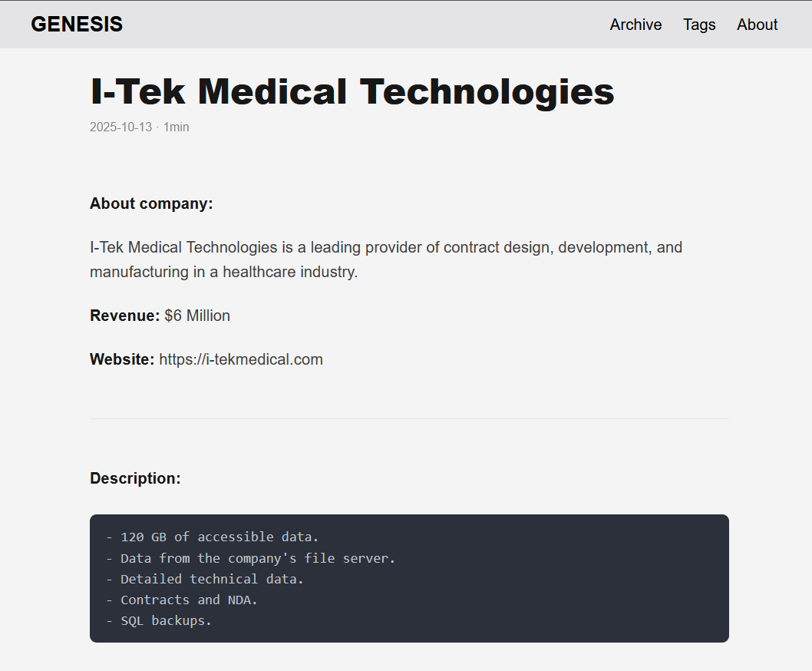Select the Detailed technical data line
The image size is (812, 671).
click(x=204, y=578)
